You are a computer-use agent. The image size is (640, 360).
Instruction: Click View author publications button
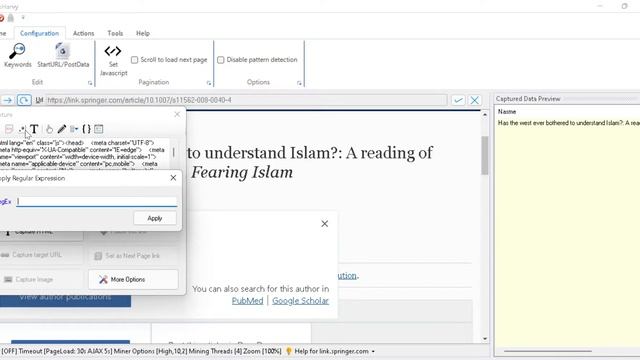pyautogui.click(x=65, y=299)
